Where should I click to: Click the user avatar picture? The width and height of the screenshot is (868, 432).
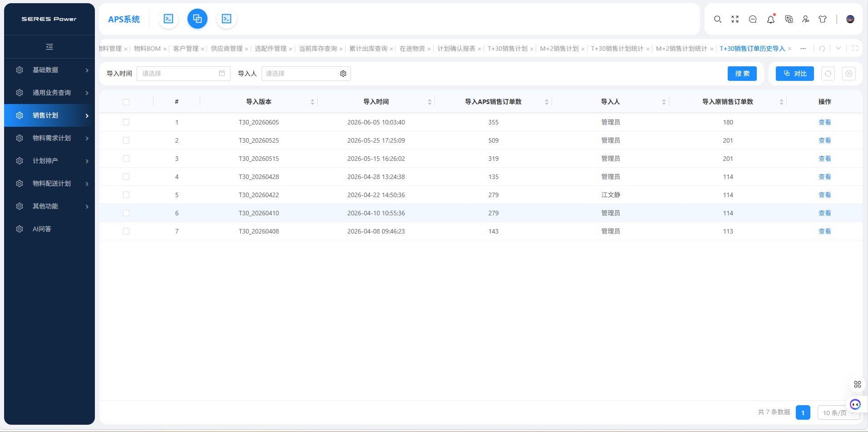[x=850, y=19]
